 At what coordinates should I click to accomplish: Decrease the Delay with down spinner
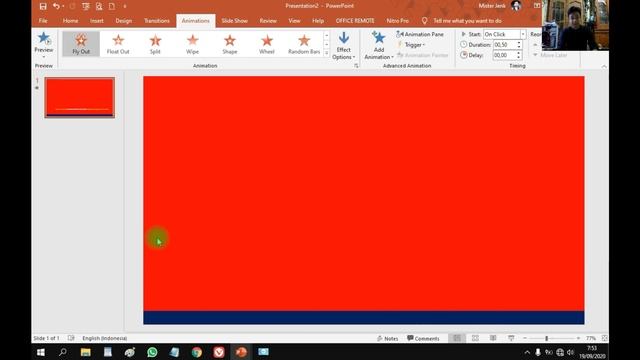tap(519, 58)
